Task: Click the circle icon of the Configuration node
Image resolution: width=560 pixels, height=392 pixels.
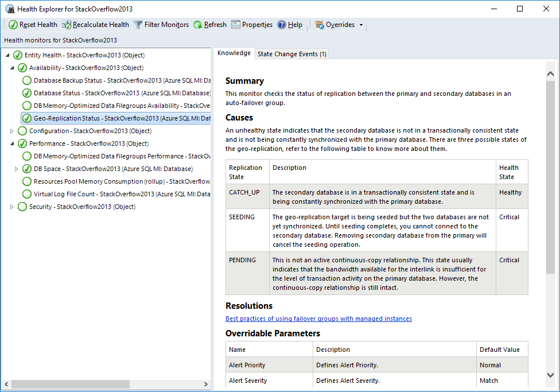Action: 22,131
